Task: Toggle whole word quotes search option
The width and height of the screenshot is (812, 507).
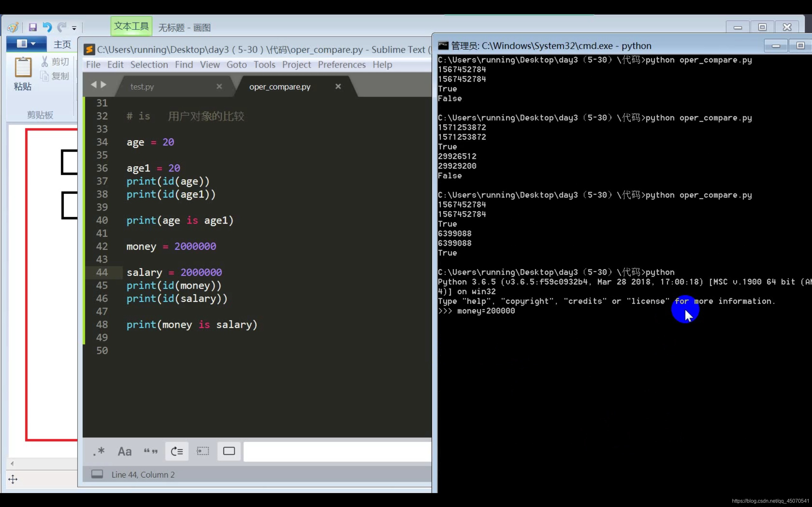Action: point(151,451)
